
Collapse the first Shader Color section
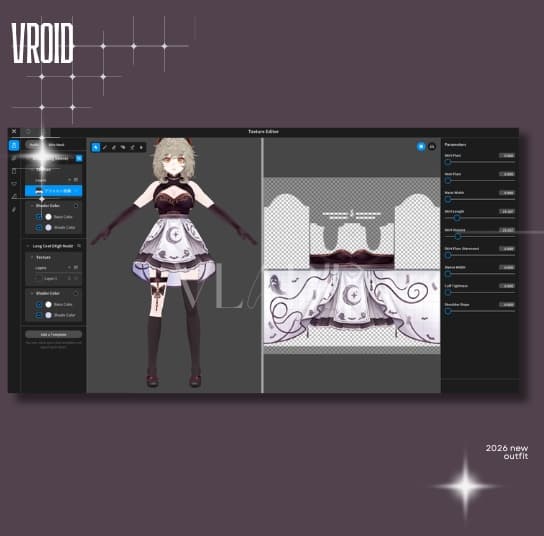coord(32,206)
